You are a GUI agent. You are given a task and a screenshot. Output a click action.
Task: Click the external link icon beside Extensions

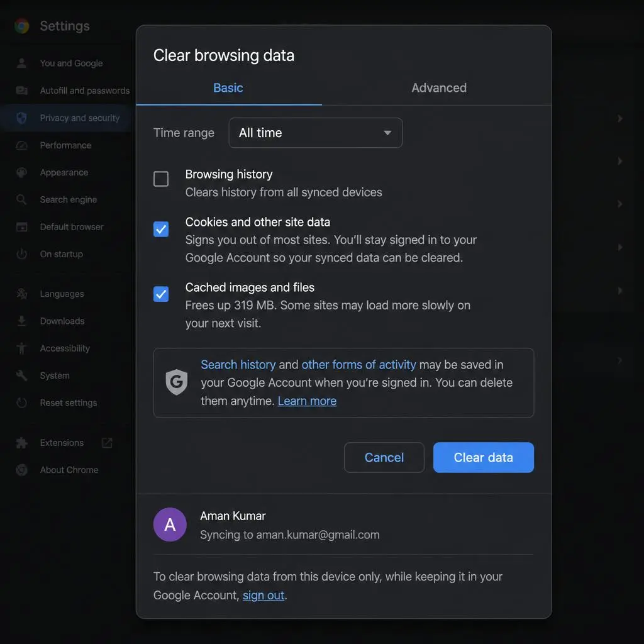[107, 443]
